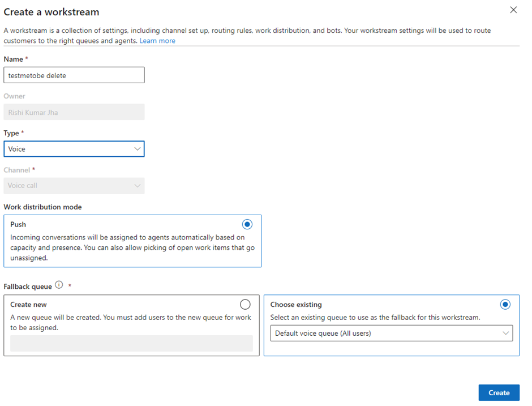This screenshot has height=406, width=532.
Task: Click the Work distribution mode label
Action: click(42, 207)
